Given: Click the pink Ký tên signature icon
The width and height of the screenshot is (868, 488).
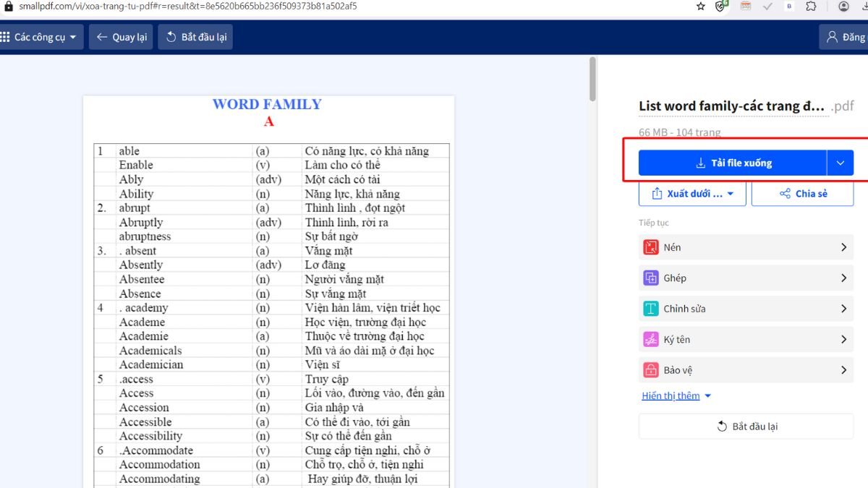Looking at the screenshot, I should point(650,340).
